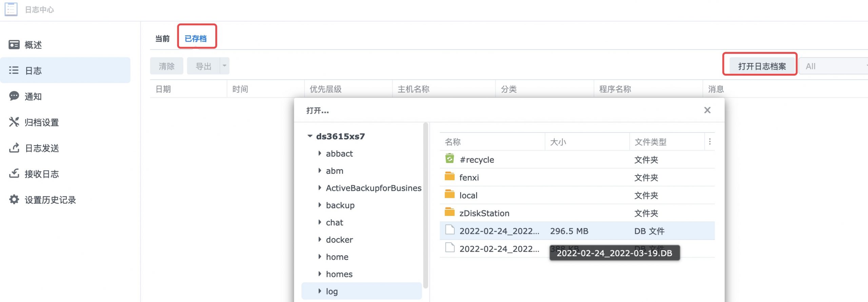This screenshot has width=868, height=302.
Task: Click the folder tree vertical scrollbar
Action: 426,206
